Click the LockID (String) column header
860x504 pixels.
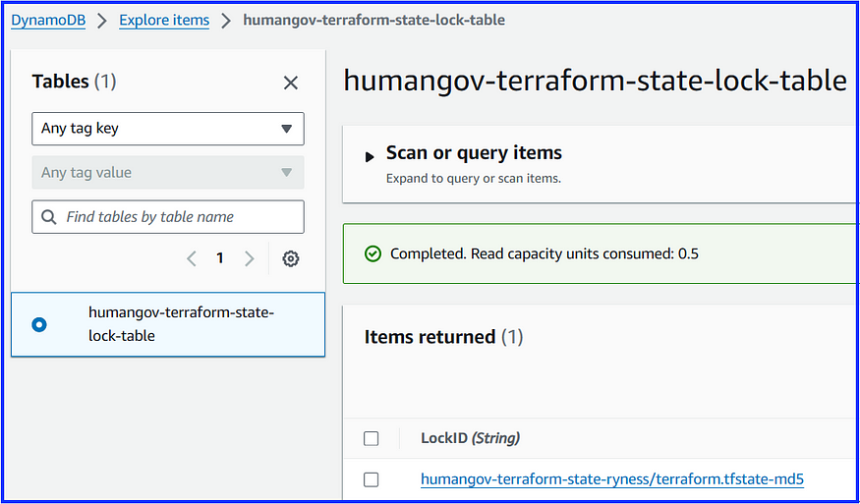[470, 438]
